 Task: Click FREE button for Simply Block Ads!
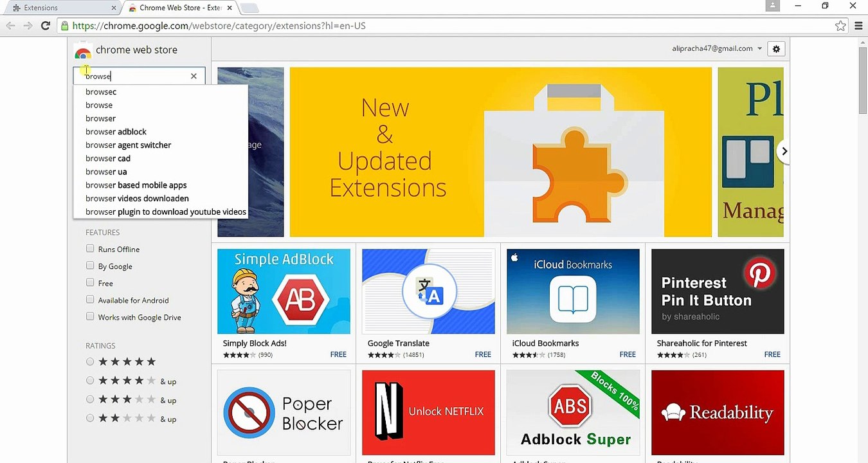tap(338, 354)
